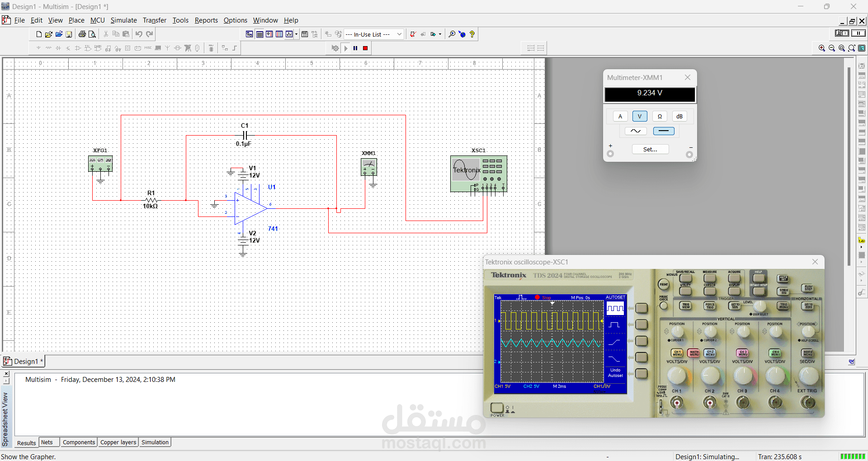Screen dimensions: 868x461
Task: Click Undo Autoset on oscilloscope screen
Action: pyautogui.click(x=615, y=373)
